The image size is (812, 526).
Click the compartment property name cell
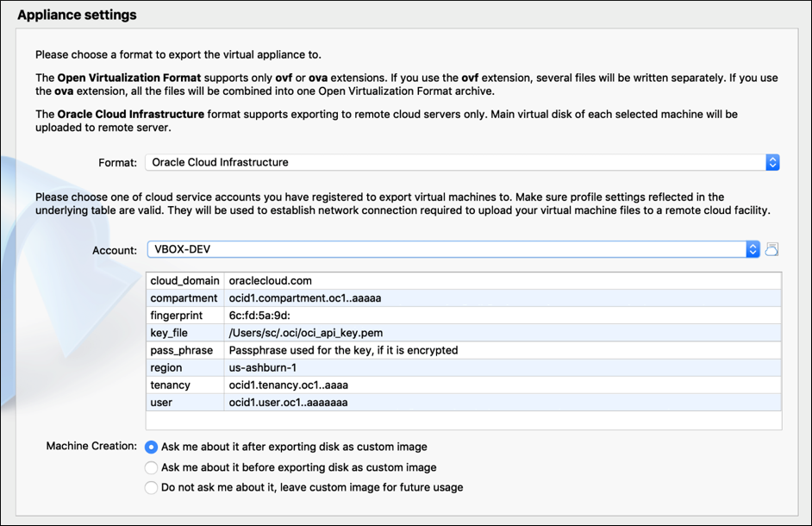tap(184, 298)
